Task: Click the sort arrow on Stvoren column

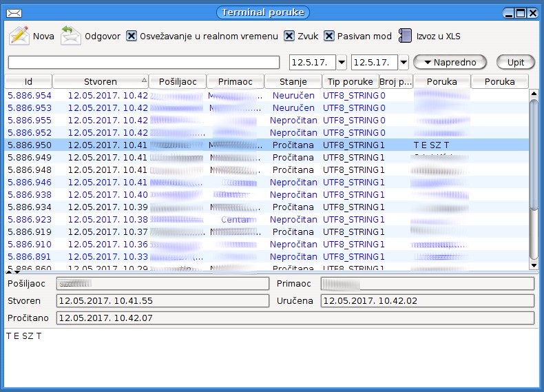Action: (144, 81)
